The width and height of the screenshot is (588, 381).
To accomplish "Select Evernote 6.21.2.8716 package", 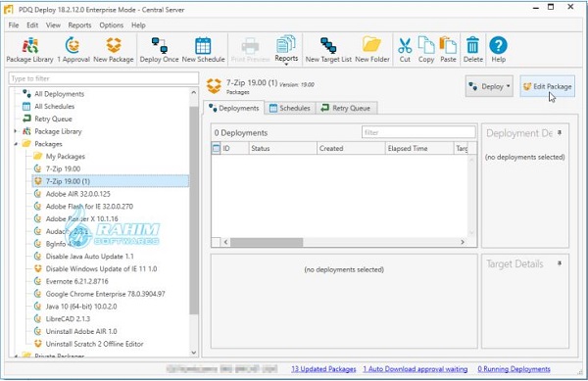I will click(76, 281).
